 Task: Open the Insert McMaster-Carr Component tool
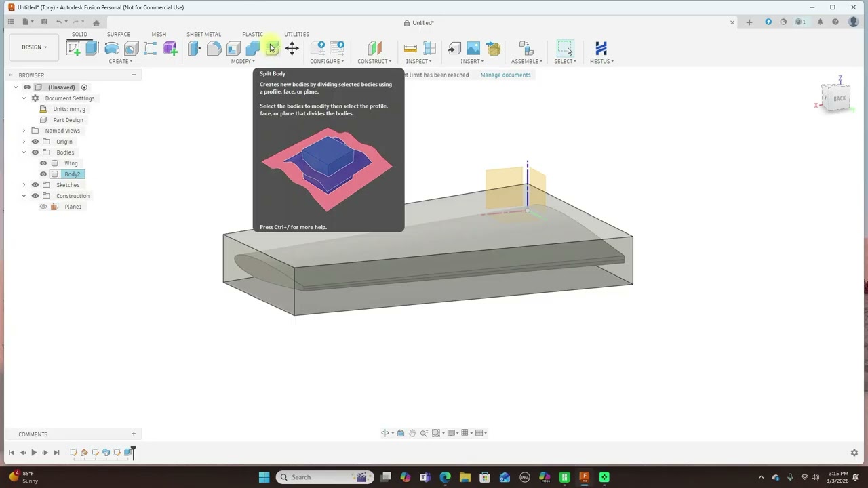[x=493, y=48]
